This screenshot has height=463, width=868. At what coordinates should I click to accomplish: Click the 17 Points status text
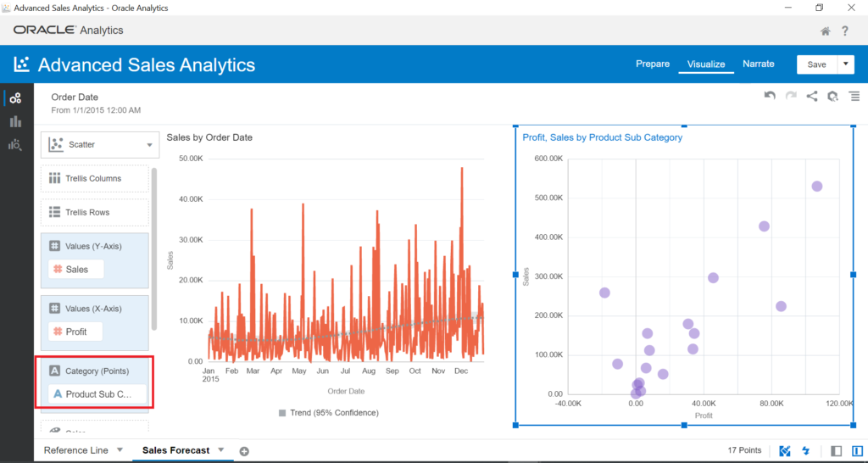click(744, 450)
